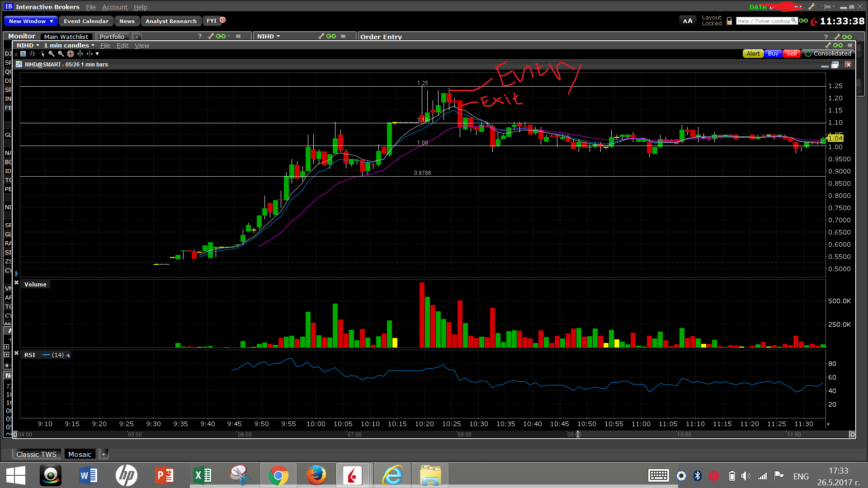Toggle the Layout Locked padlock
868x488 pixels.
click(729, 21)
